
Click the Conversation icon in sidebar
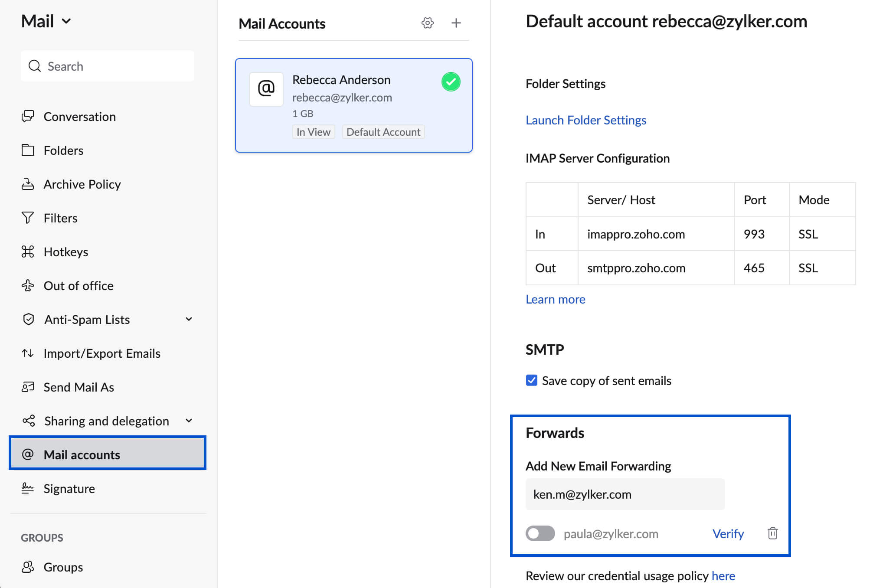[27, 116]
